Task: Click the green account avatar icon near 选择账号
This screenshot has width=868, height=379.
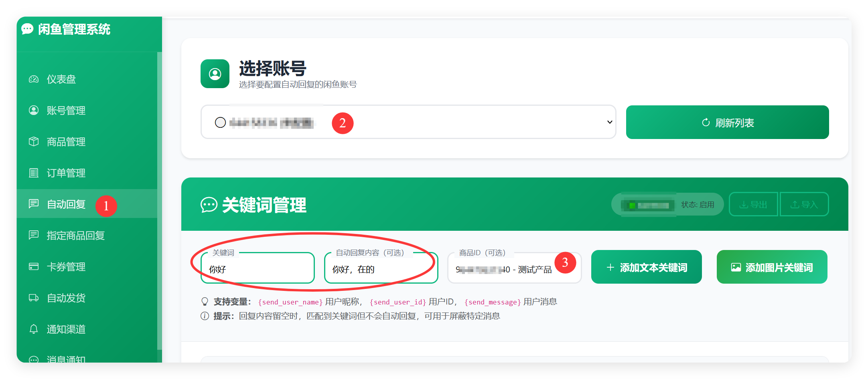Action: (x=215, y=74)
